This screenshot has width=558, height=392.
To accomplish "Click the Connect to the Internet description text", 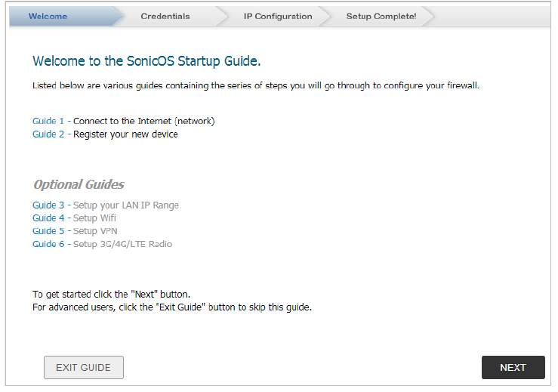I will (x=144, y=121).
